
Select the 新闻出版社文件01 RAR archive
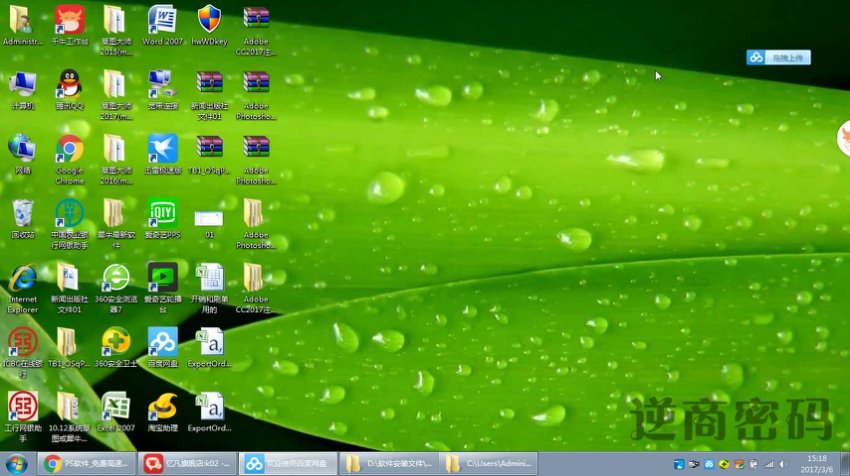point(209,94)
